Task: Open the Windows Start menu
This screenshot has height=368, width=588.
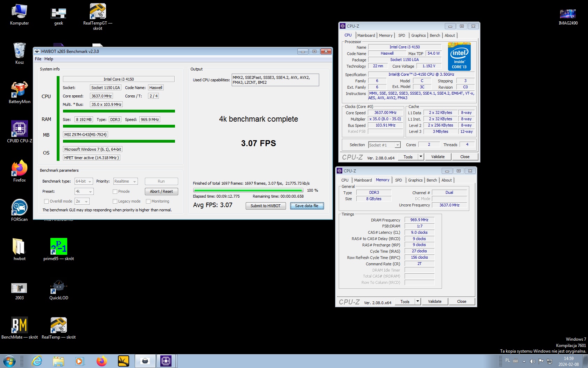Action: (x=9, y=361)
